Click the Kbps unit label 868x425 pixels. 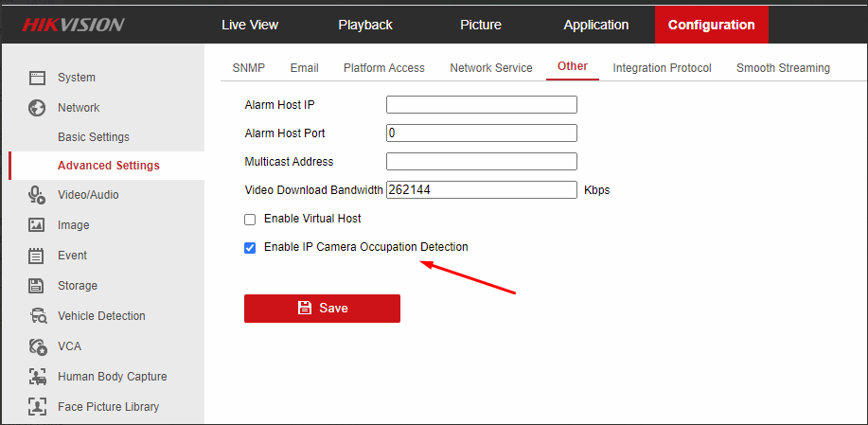[x=596, y=190]
